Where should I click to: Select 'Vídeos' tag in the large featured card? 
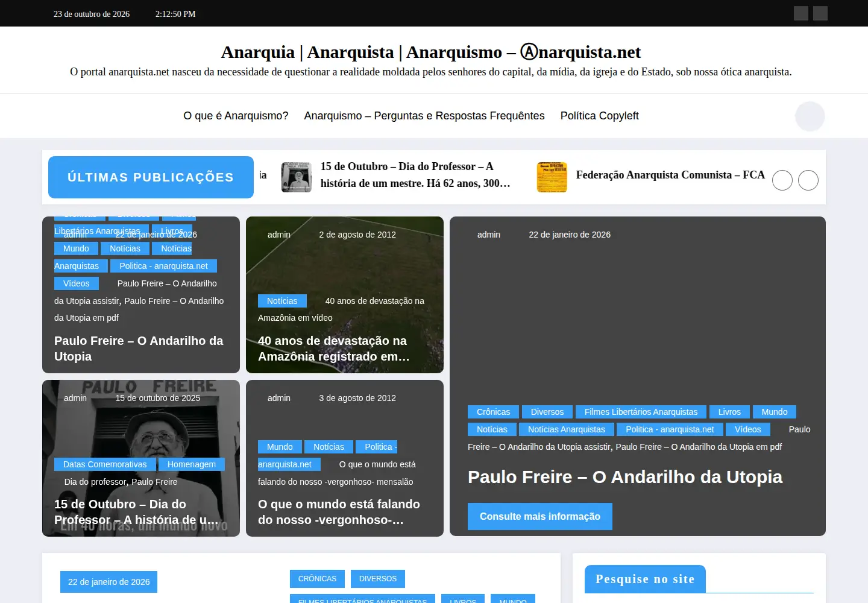coord(748,429)
